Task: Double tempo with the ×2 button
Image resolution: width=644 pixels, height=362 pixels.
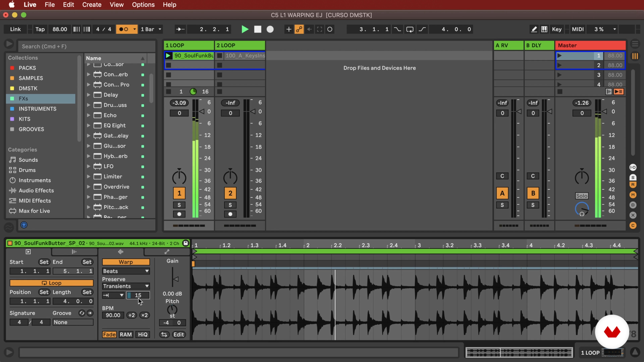Action: pos(145,315)
